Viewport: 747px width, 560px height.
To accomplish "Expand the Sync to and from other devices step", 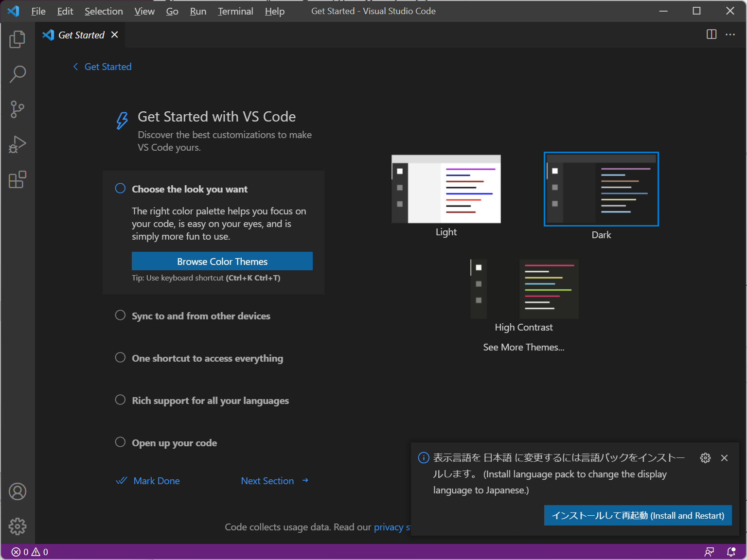I will pos(201,316).
